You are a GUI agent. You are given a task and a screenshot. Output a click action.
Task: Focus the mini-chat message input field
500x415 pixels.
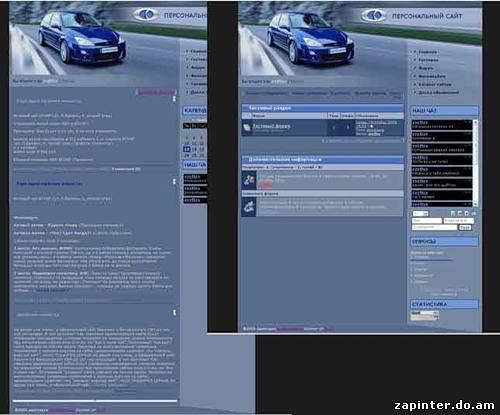434,227
